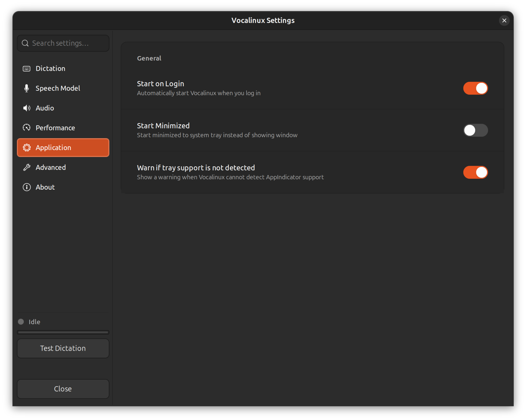This screenshot has height=420, width=526.
Task: Click the Idle status indicator dot
Action: 21,322
